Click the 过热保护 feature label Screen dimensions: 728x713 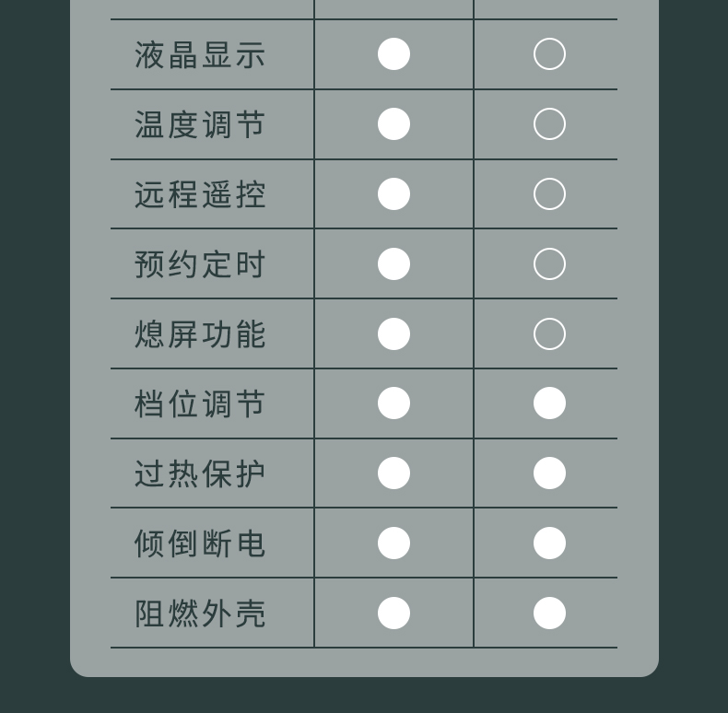[x=200, y=474]
